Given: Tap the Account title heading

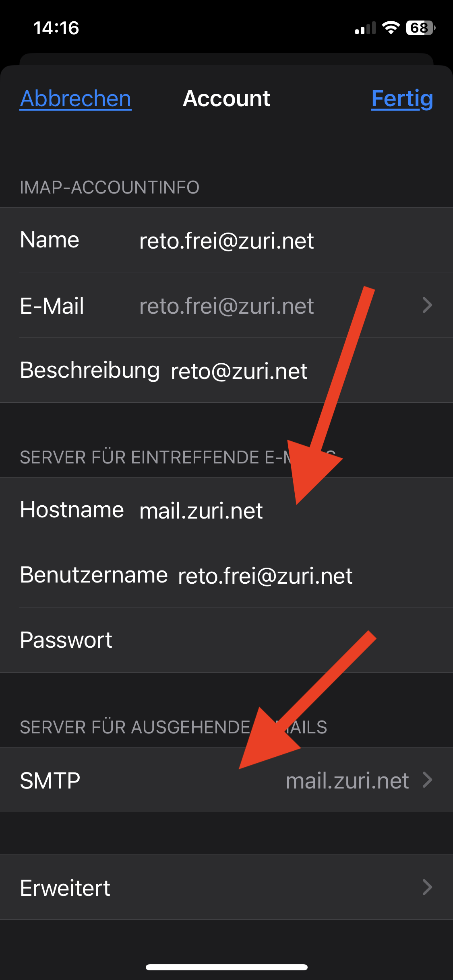Looking at the screenshot, I should click(x=227, y=99).
